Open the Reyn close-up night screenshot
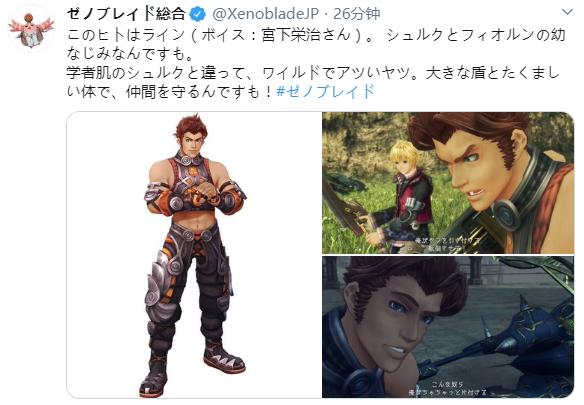 pyautogui.click(x=448, y=327)
